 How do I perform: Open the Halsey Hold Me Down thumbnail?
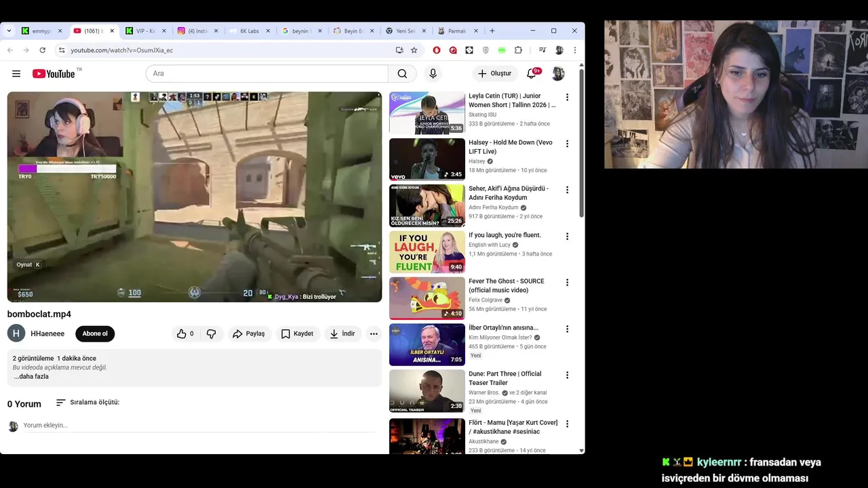tap(427, 159)
